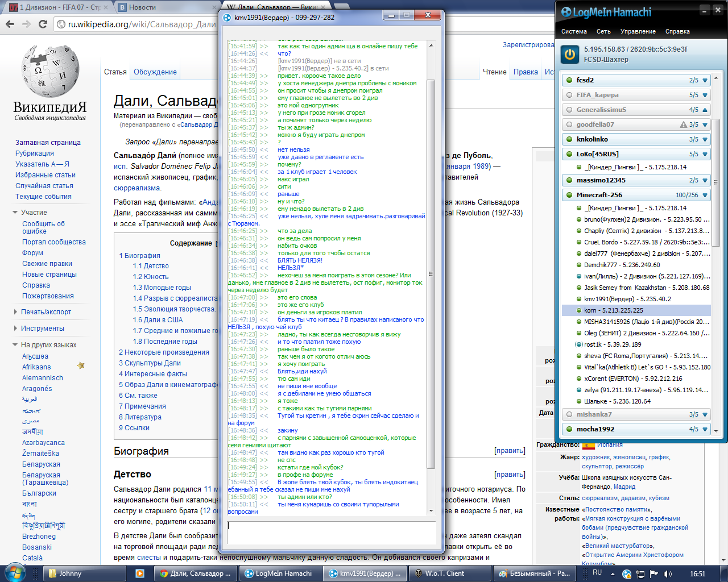Image resolution: width=728 pixels, height=582 pixels.
Task: Reload the Wikipedia page
Action: coord(43,24)
